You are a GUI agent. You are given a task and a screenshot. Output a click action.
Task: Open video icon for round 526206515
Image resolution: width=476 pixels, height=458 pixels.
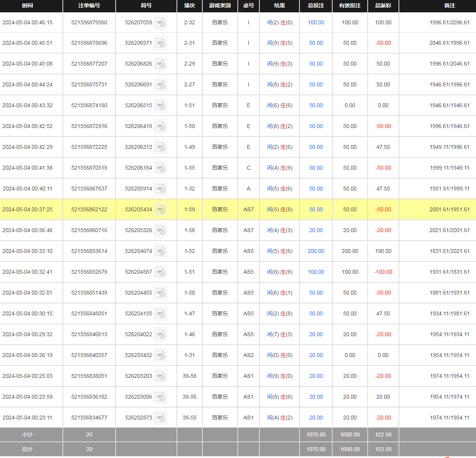pyautogui.click(x=161, y=106)
